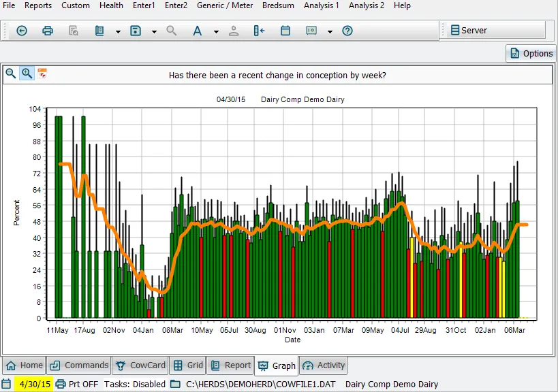Viewport: 558px width, 392px height.
Task: Click the Server button
Action: 496,30
